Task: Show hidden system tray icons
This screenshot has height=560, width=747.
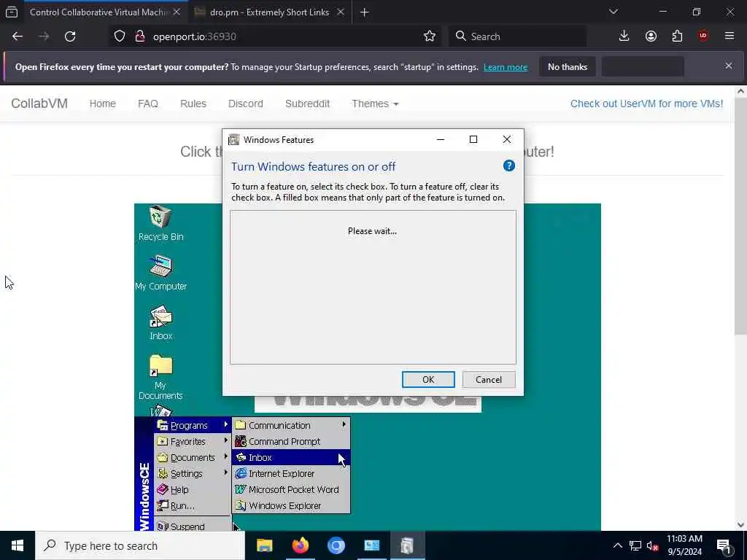Action: (617, 545)
